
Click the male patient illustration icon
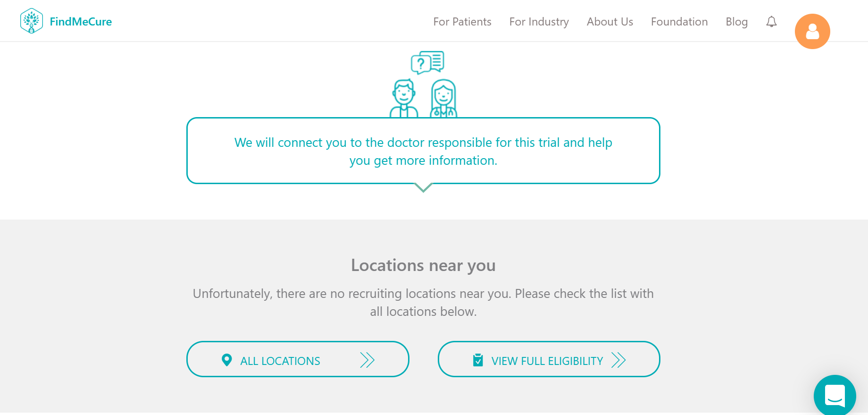pyautogui.click(x=404, y=98)
